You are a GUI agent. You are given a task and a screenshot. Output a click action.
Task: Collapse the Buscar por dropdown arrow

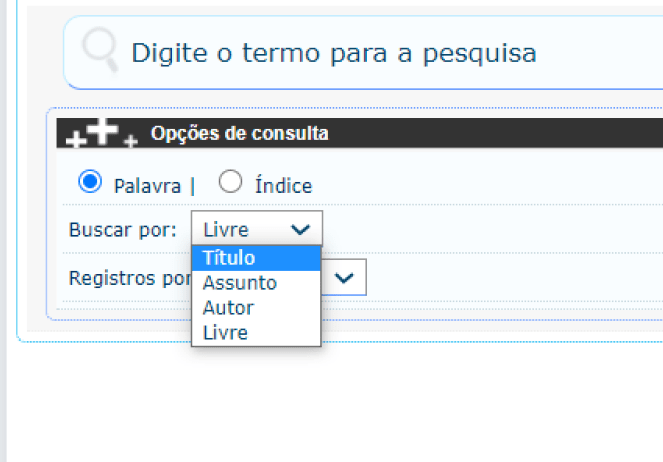[299, 229]
